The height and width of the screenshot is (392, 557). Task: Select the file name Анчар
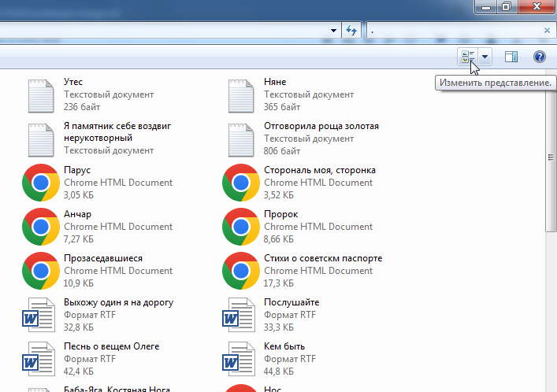(x=77, y=214)
